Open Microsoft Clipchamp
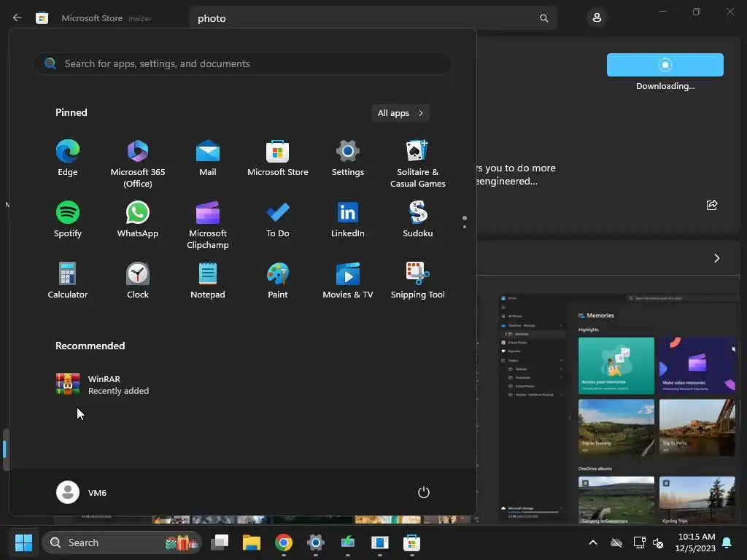The width and height of the screenshot is (747, 560). pos(208,225)
